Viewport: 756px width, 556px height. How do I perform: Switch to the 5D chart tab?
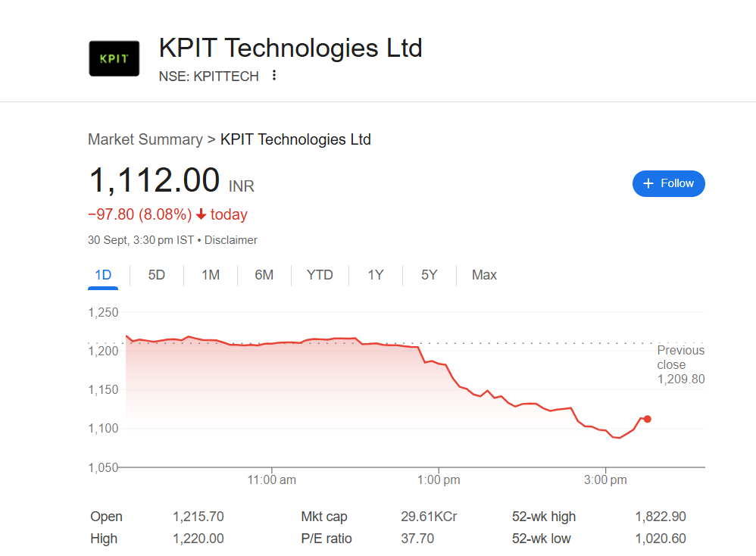pos(156,275)
